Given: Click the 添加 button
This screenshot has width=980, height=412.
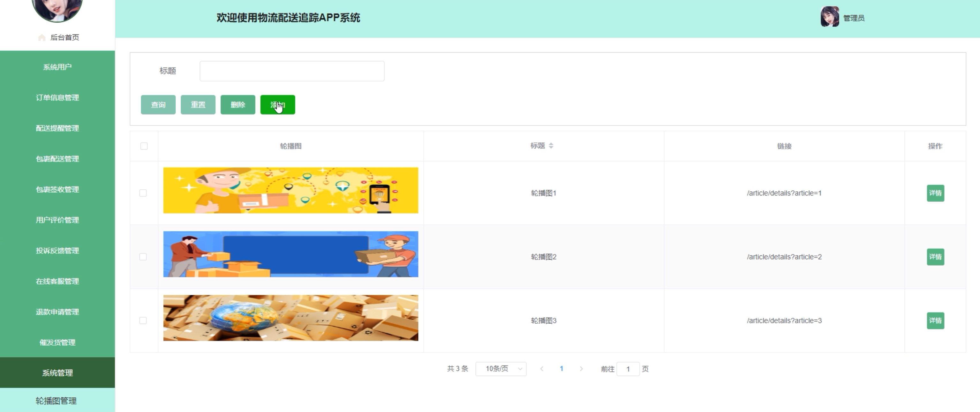Looking at the screenshot, I should click(277, 105).
